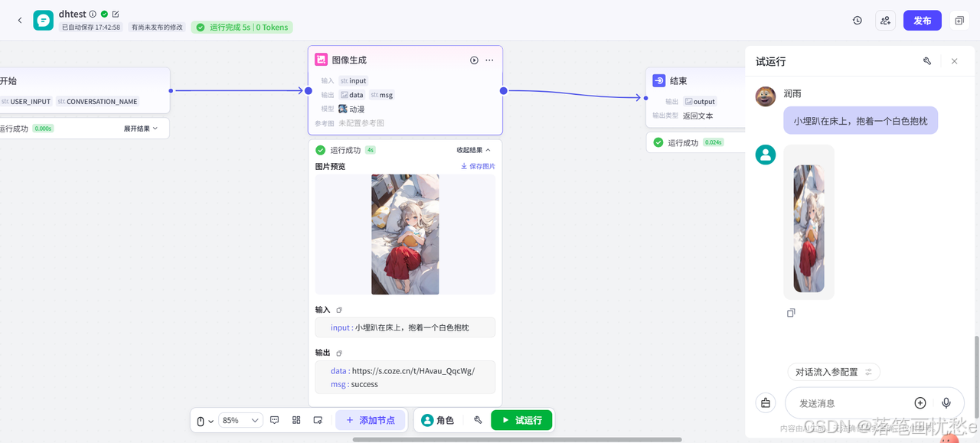Close the 试运行 panel
This screenshot has width=980, height=443.
(x=954, y=61)
